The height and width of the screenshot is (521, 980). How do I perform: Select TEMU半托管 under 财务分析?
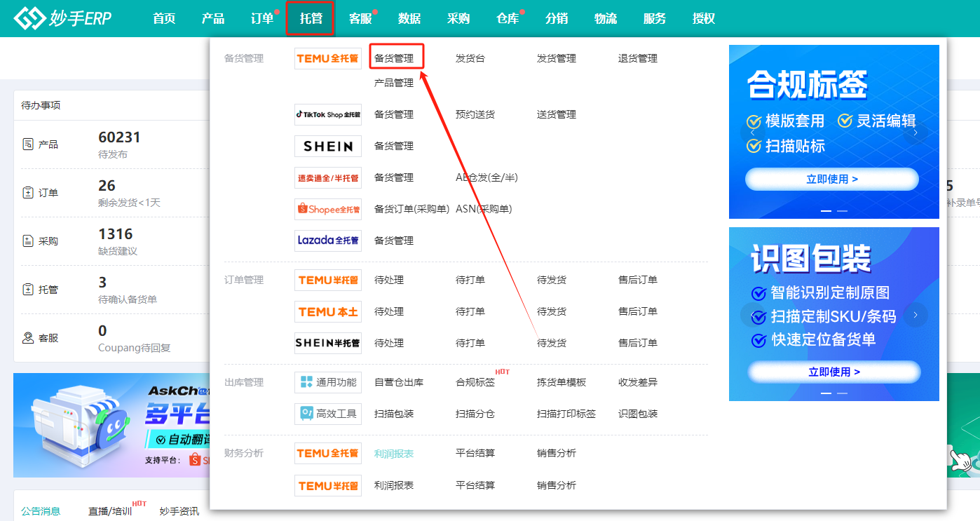[328, 485]
